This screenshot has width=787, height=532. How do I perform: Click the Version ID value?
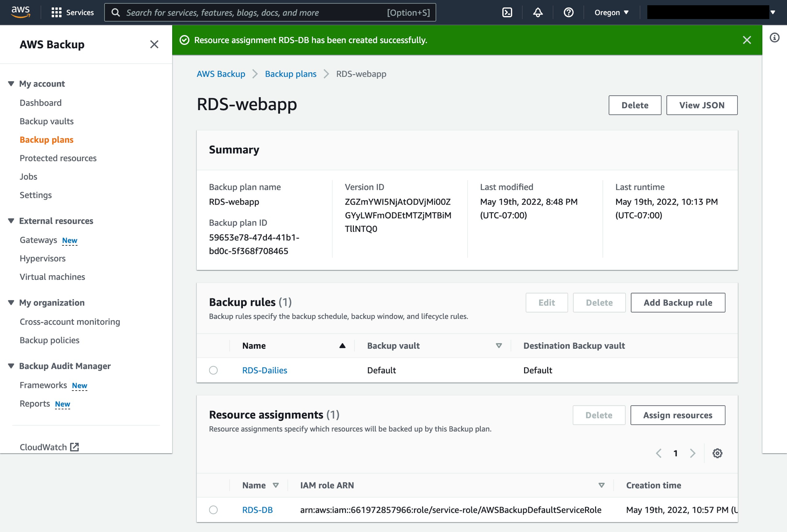pos(398,215)
